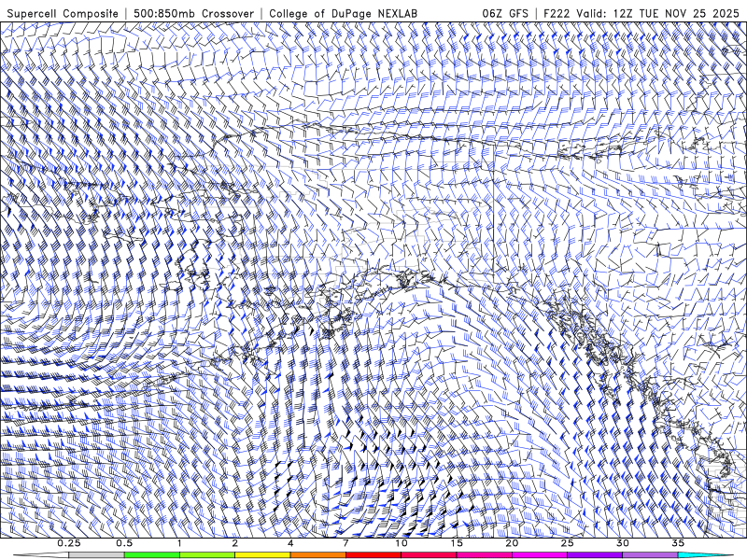Viewport: 747px width, 560px height.
Task: Click the '500:850mb Crossover' header label
Action: (194, 13)
